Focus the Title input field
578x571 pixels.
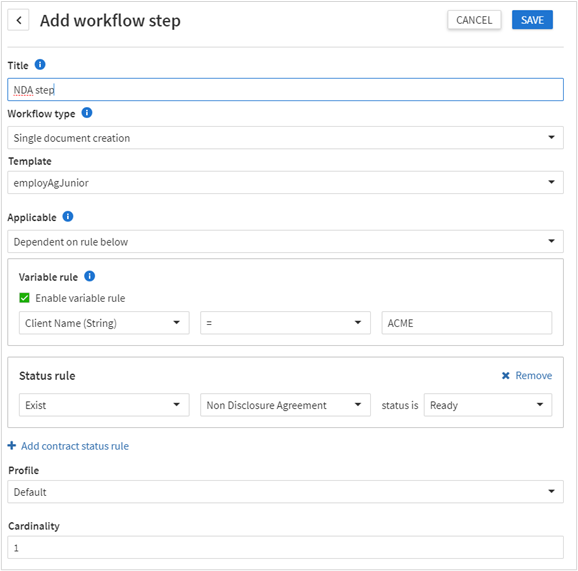[285, 90]
